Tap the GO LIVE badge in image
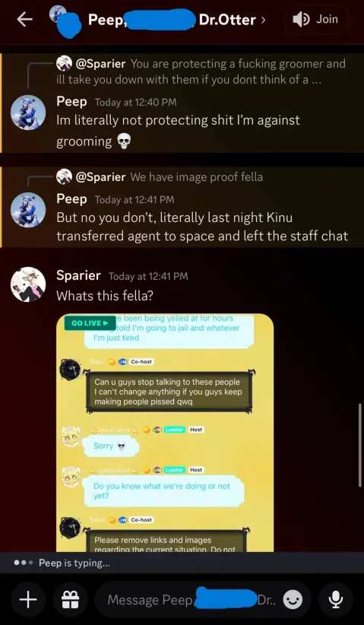Viewport: 364px width, 625px height. point(90,323)
